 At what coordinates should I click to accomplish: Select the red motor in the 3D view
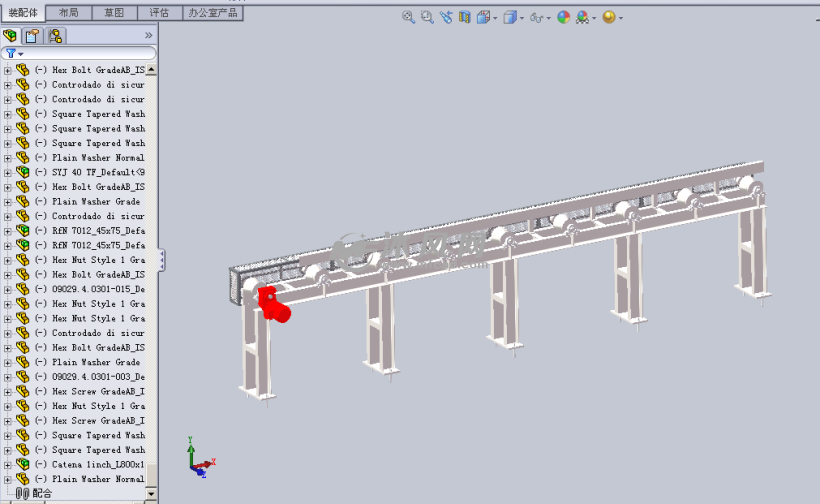click(x=274, y=305)
